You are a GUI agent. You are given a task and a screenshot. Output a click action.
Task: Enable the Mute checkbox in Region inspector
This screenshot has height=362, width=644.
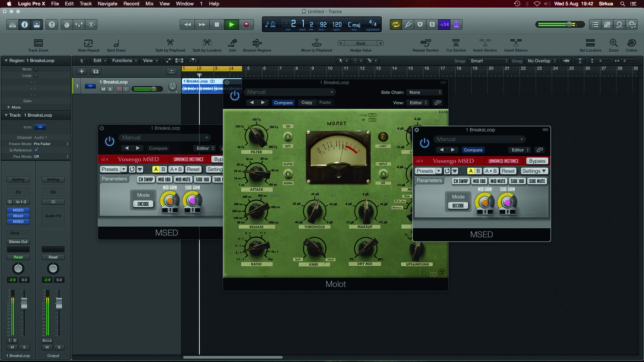click(36, 69)
